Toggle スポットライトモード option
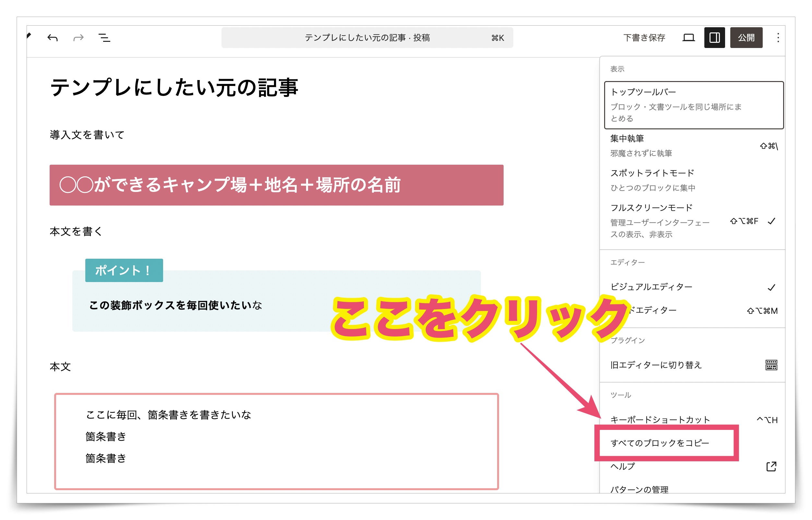812x520 pixels. tap(694, 180)
